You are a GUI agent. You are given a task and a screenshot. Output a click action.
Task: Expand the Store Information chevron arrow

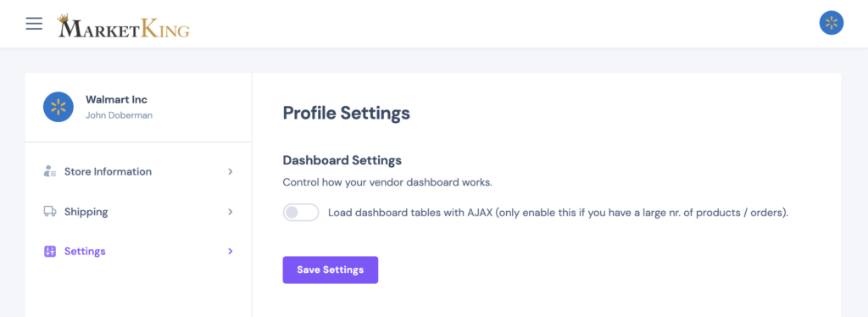[x=231, y=171]
